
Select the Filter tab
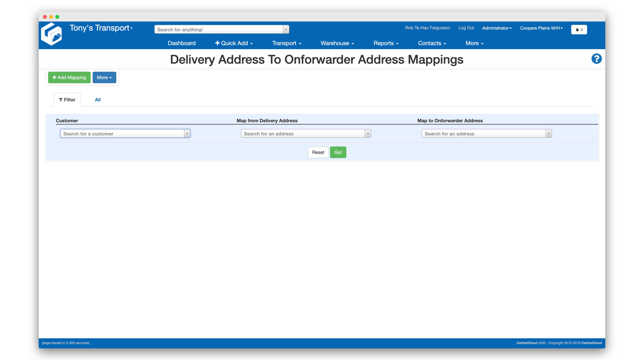click(67, 100)
